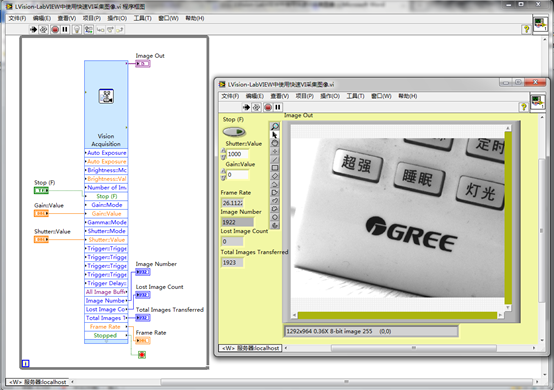Open 文件(F) menu in block diagram window
Screen dimensions: 554x390
[17, 18]
